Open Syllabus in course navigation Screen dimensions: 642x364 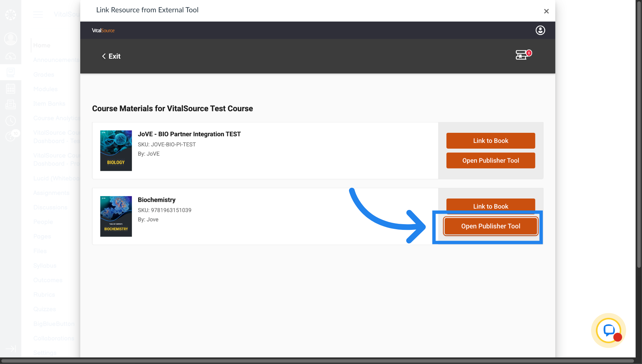click(45, 266)
